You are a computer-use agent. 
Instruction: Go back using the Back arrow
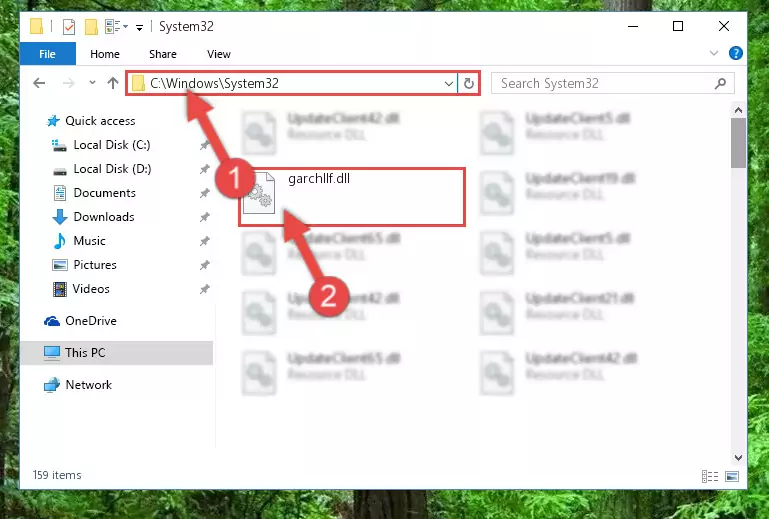tap(39, 83)
